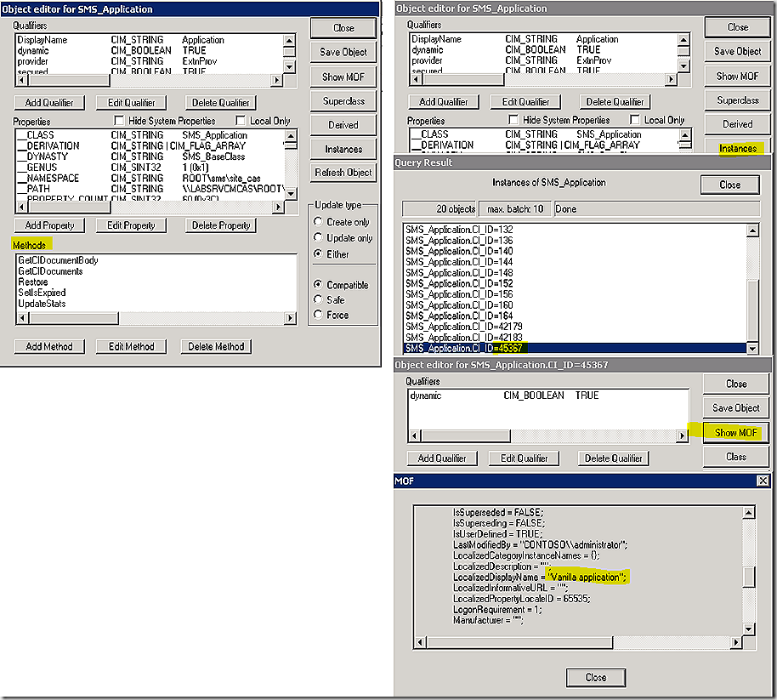Click Delete Property button
777x700 pixels.
click(x=220, y=225)
